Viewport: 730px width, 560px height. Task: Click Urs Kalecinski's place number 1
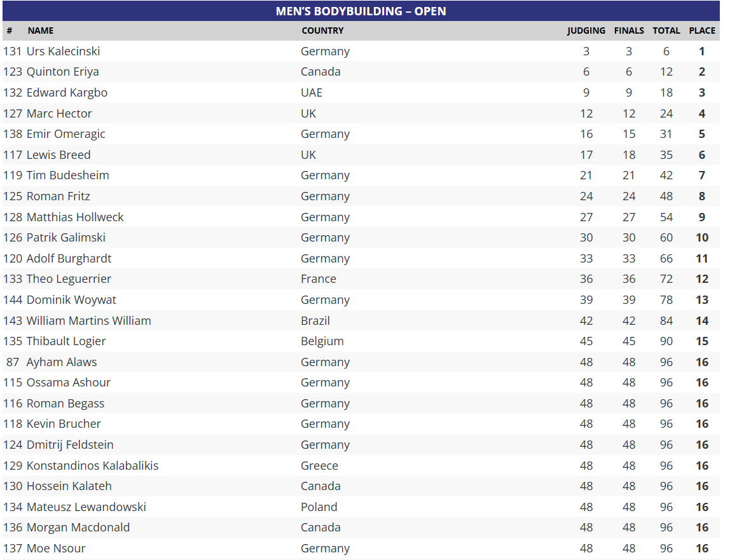pos(702,51)
